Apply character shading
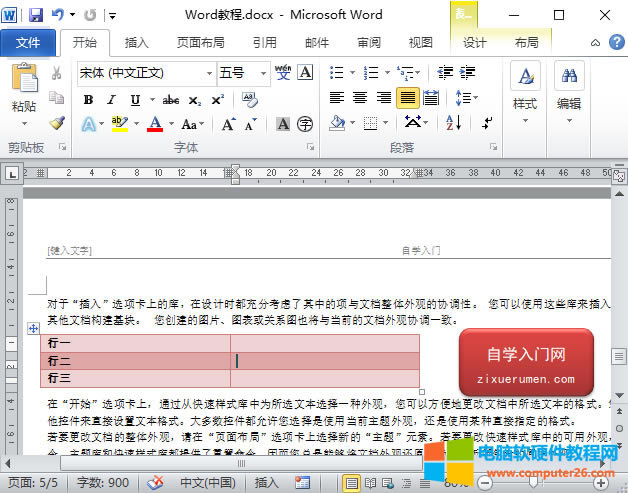The image size is (628, 493). click(283, 124)
